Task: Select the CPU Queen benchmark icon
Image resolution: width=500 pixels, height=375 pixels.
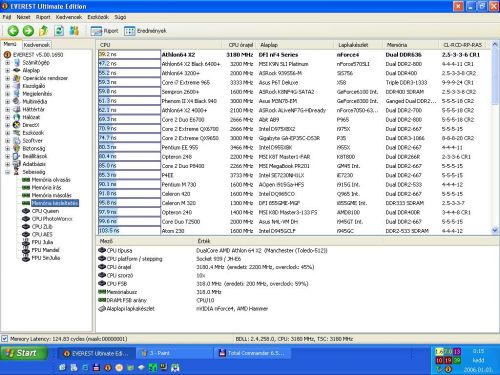Action: [x=26, y=211]
